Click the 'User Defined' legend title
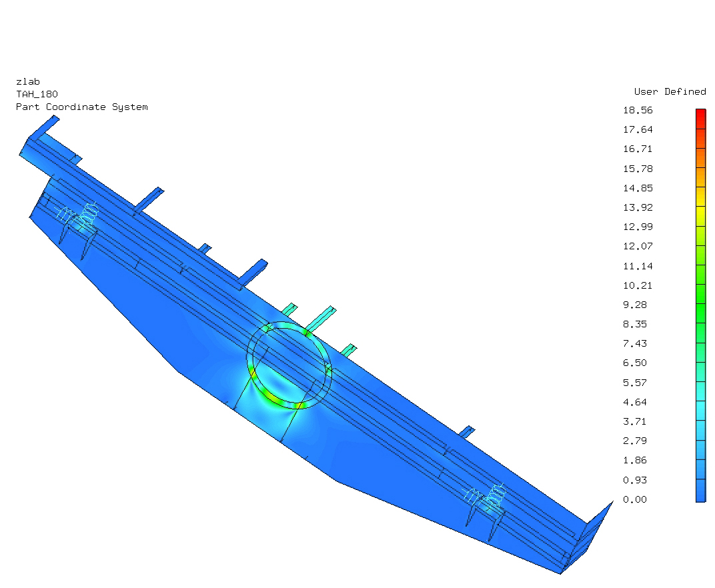The height and width of the screenshot is (588, 715). click(670, 91)
